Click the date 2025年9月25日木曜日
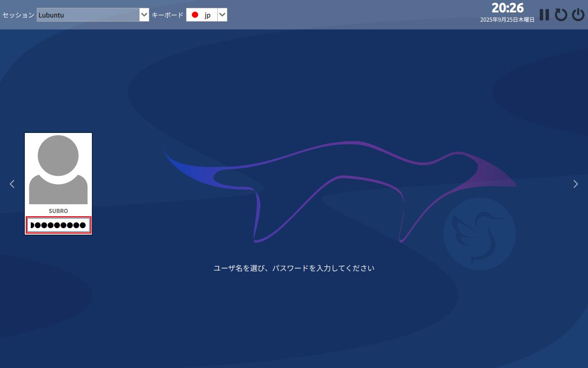Image resolution: width=588 pixels, height=368 pixels. click(507, 20)
